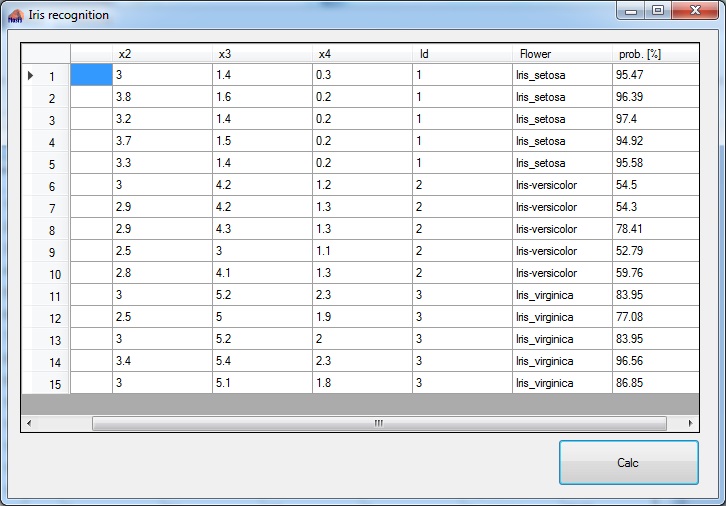Click the Id column header
726x506 pixels.
pos(461,53)
